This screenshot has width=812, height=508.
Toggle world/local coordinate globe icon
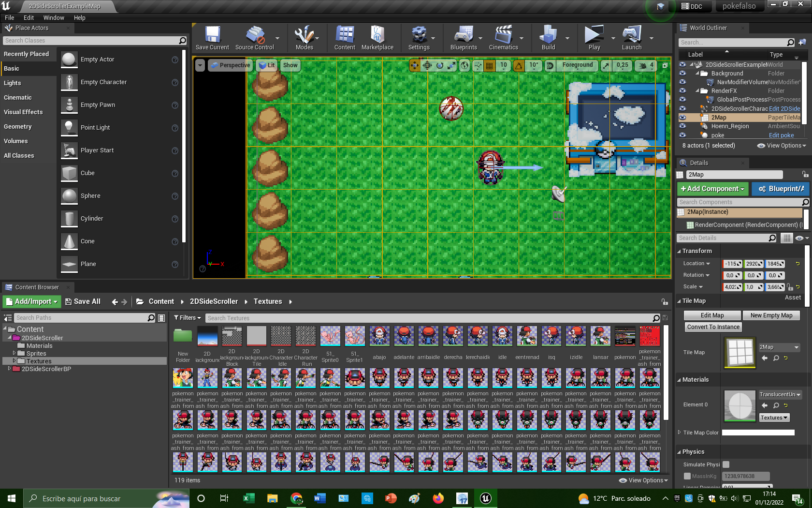point(464,65)
